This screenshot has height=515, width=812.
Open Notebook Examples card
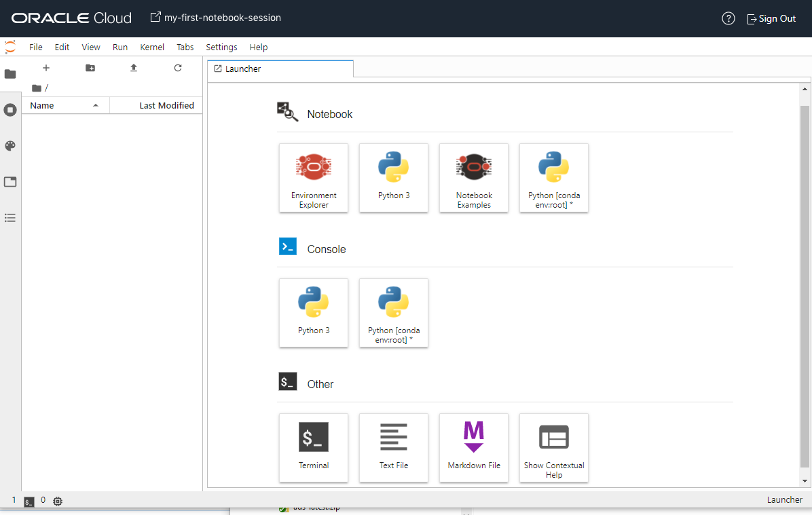474,178
